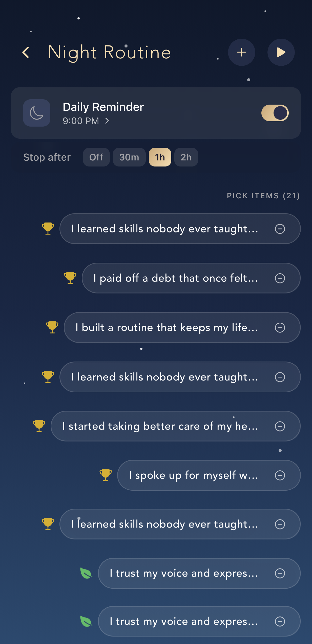Image resolution: width=312 pixels, height=644 pixels.
Task: Remove the 'I built a routine' item
Action: tap(280, 328)
